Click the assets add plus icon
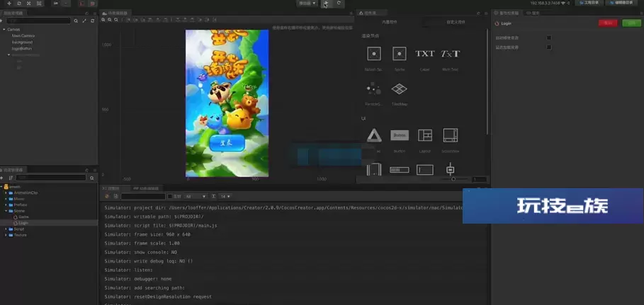Screen dimensions: 644x305 pyautogui.click(x=2, y=178)
